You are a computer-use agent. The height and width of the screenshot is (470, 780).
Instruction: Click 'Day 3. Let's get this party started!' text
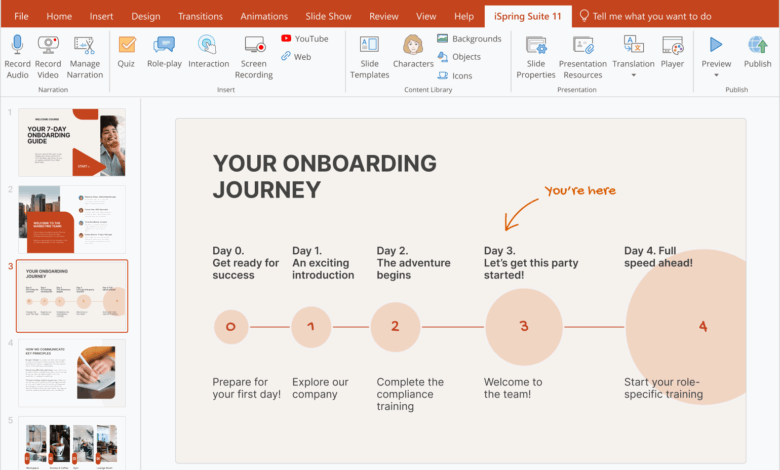click(531, 263)
